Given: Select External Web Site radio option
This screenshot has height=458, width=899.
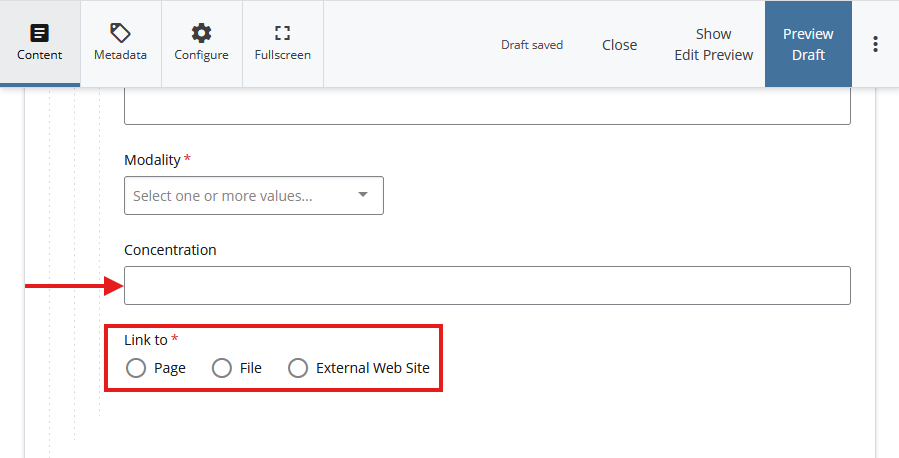Looking at the screenshot, I should (x=298, y=368).
